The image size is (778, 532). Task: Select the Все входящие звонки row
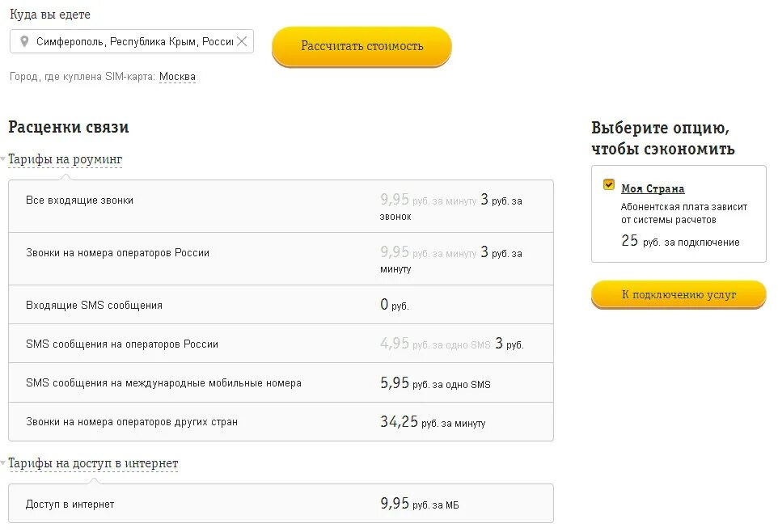click(281, 206)
